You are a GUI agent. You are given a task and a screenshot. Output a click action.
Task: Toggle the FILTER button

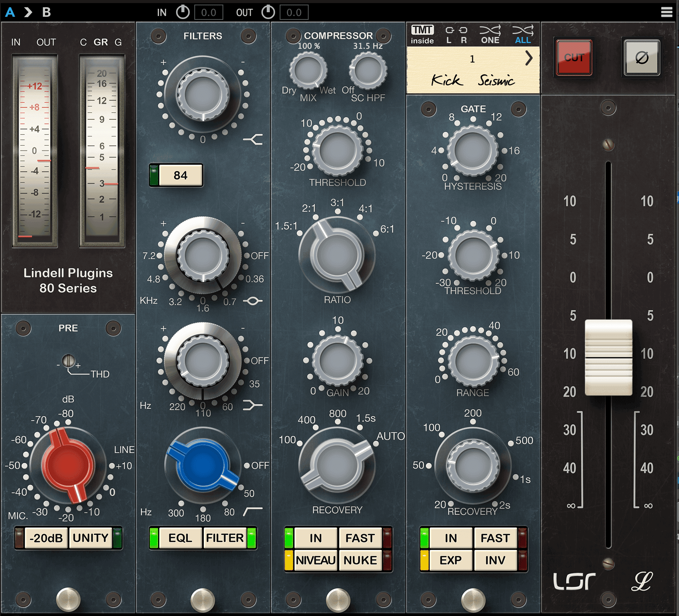[225, 538]
